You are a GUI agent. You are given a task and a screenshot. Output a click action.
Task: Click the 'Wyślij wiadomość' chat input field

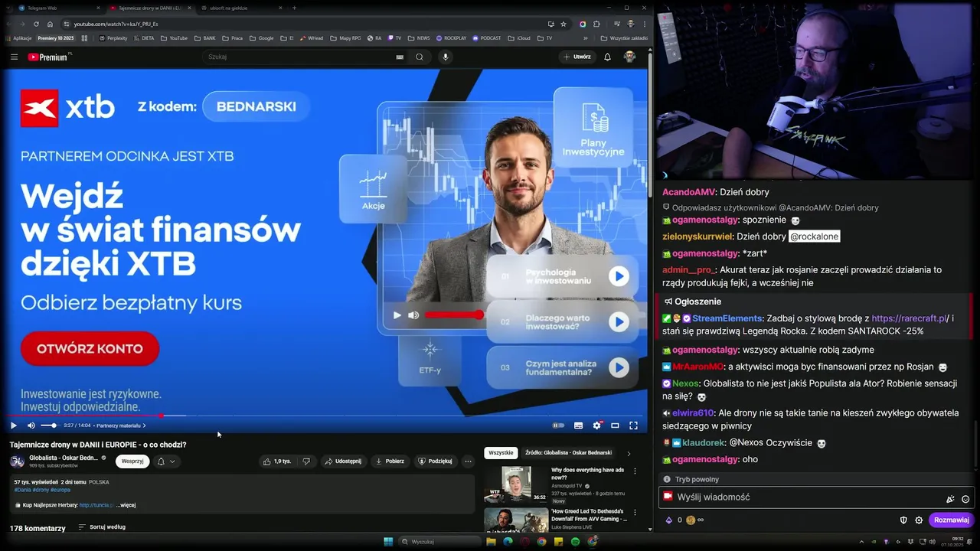pyautogui.click(x=816, y=497)
